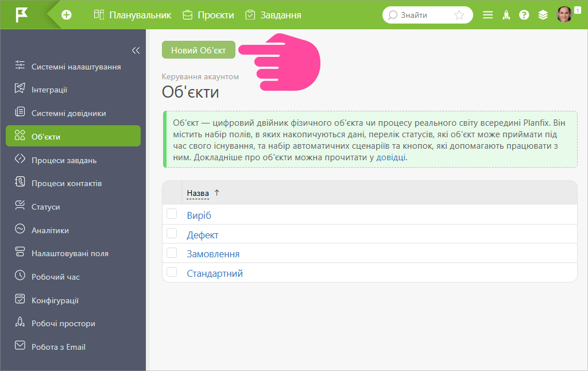The image size is (588, 371).
Task: Sort by the Назва column header
Action: coord(198,193)
